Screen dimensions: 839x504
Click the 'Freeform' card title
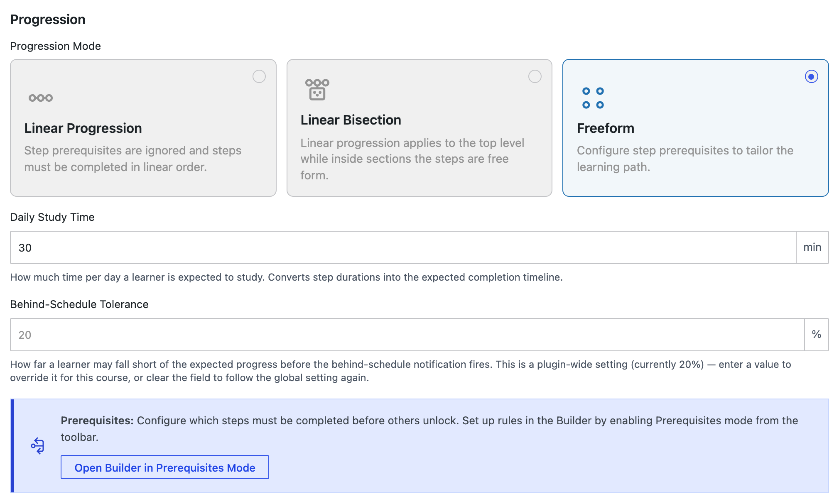point(606,128)
